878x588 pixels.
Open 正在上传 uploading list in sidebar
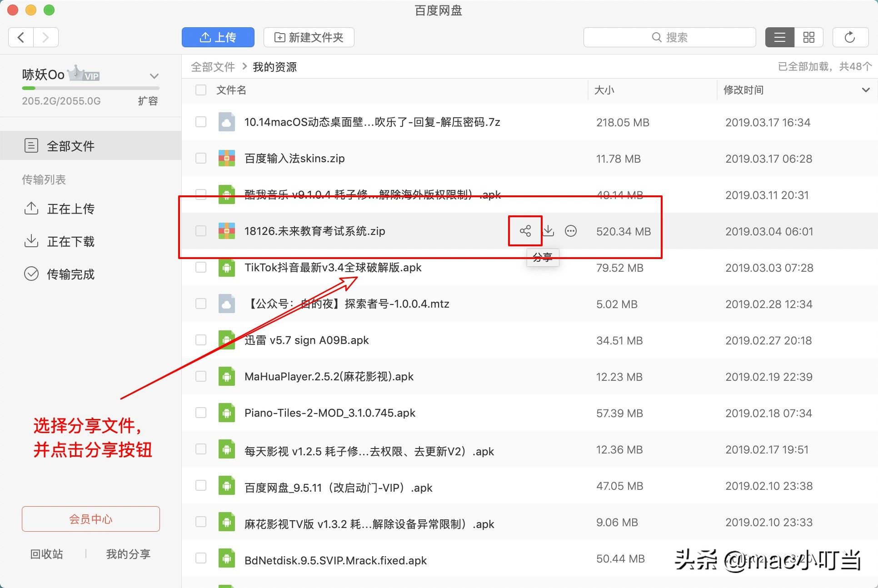tap(71, 209)
